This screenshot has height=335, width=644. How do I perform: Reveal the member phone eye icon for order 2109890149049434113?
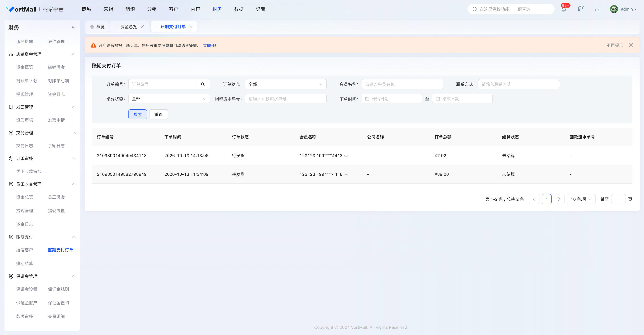(346, 156)
